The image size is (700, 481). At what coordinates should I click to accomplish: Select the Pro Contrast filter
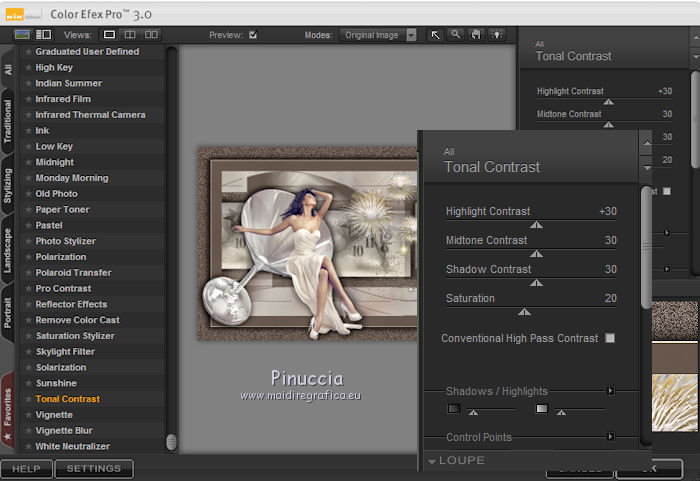tap(64, 289)
